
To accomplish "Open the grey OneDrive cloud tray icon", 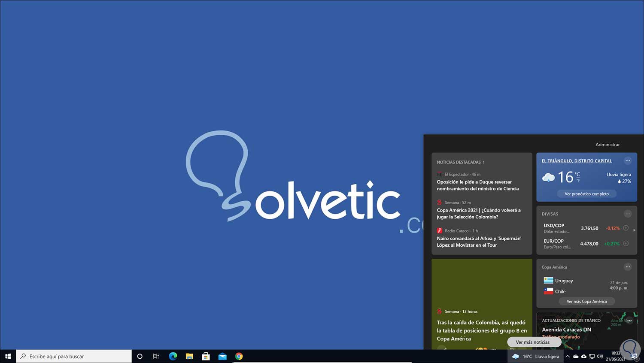I will coord(576,356).
